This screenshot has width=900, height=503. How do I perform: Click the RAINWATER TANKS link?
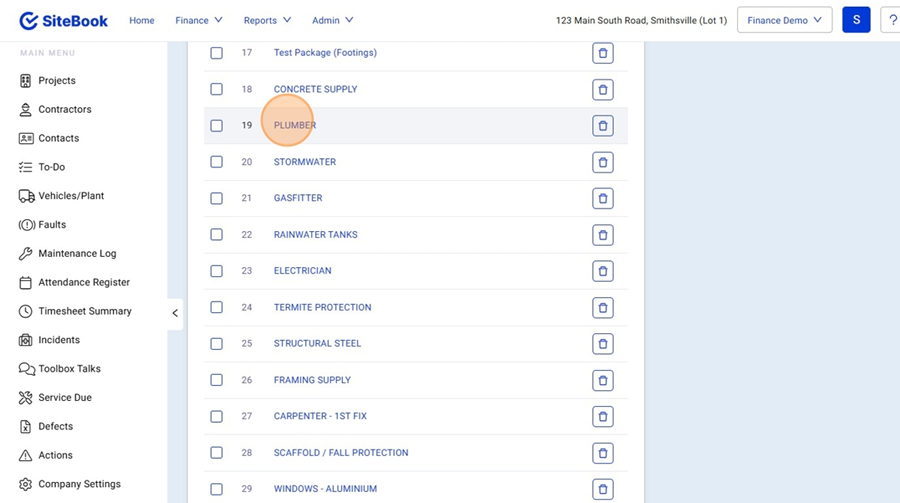click(315, 235)
